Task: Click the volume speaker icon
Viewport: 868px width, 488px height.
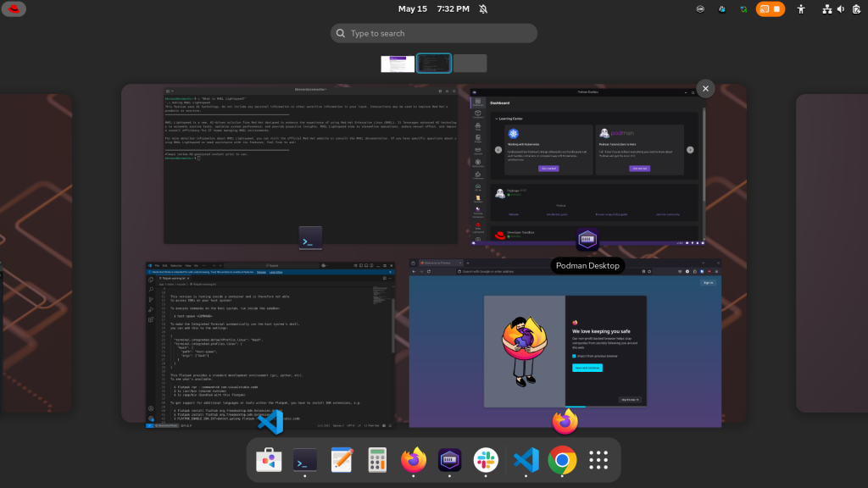Action: pyautogui.click(x=841, y=8)
